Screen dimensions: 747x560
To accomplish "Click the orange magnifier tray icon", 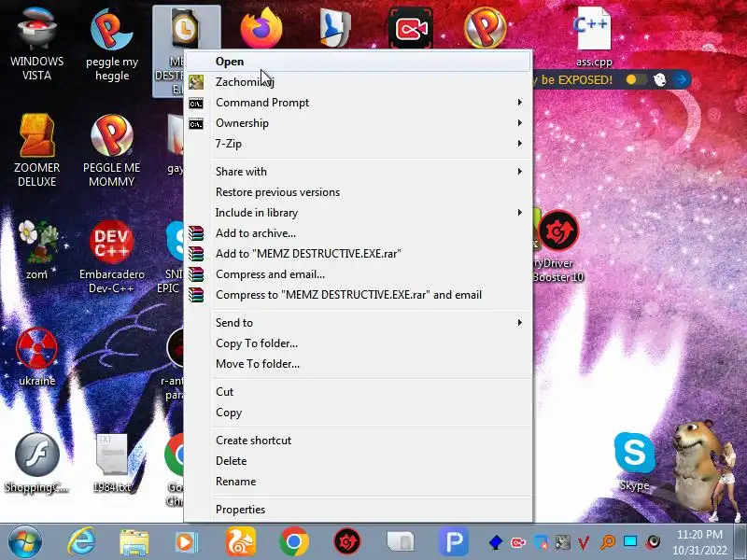I will click(x=608, y=542).
